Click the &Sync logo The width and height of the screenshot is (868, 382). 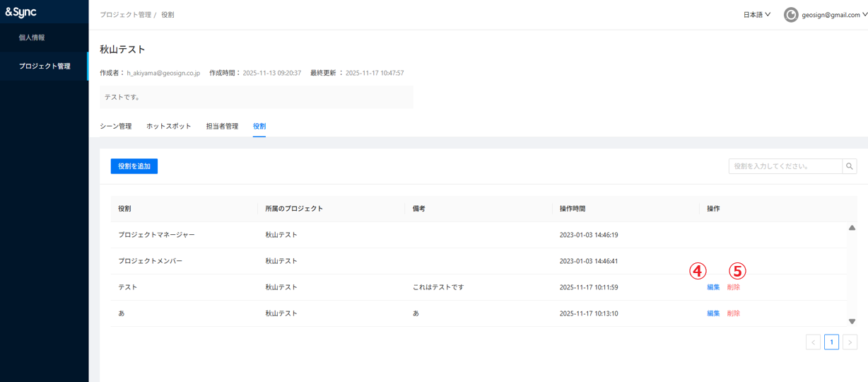tap(21, 12)
